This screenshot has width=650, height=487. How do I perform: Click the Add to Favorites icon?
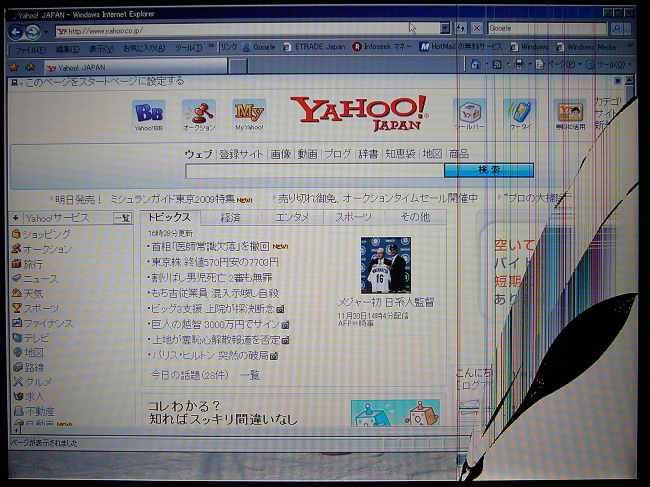(x=30, y=67)
